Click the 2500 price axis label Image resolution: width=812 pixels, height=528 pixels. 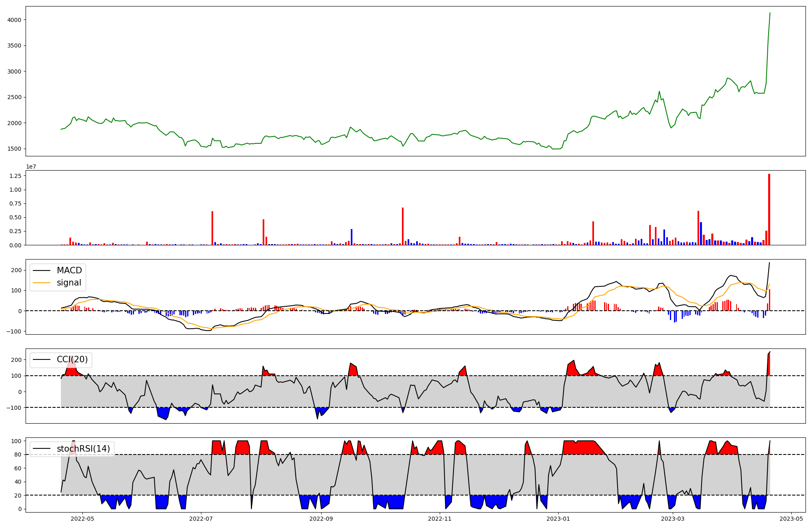click(15, 97)
